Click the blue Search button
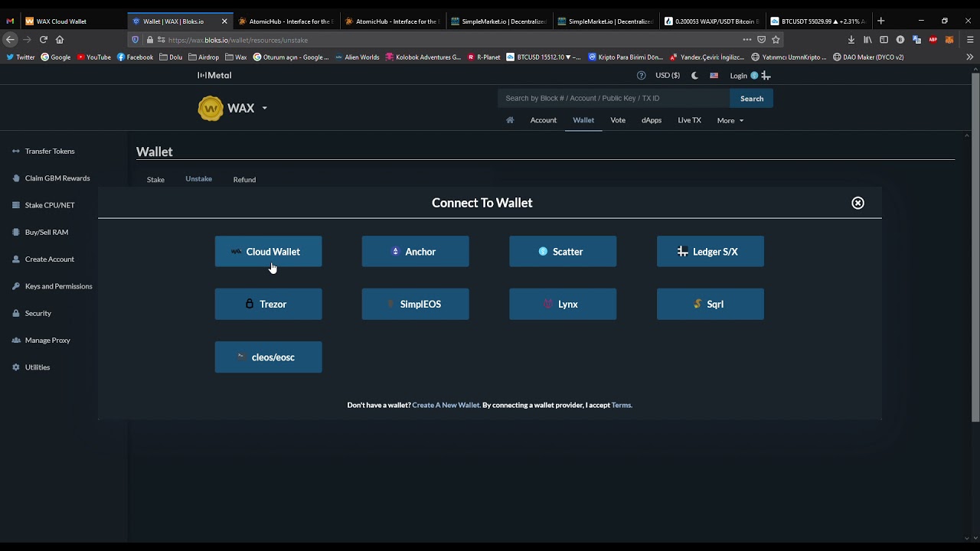This screenshot has height=551, width=980. click(x=751, y=98)
